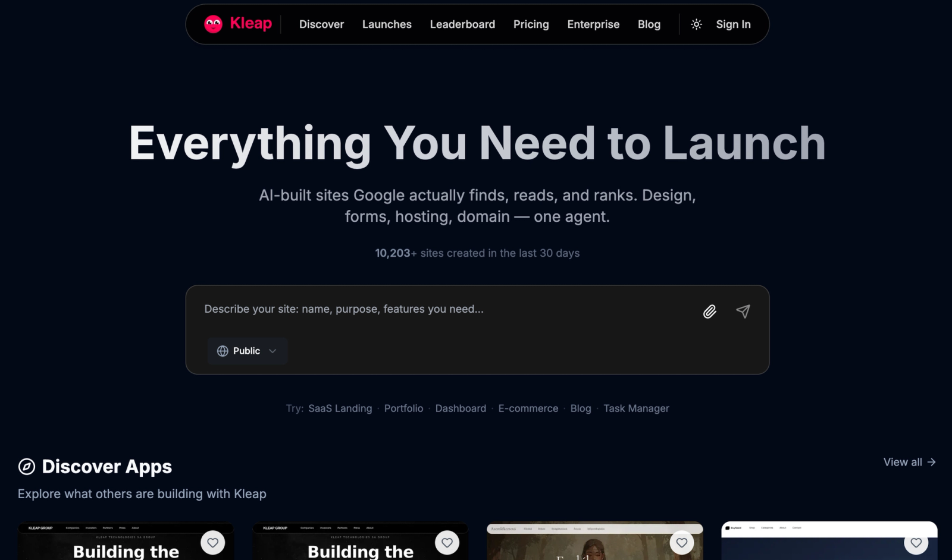
Task: Open the Leaderboard page
Action: [462, 24]
